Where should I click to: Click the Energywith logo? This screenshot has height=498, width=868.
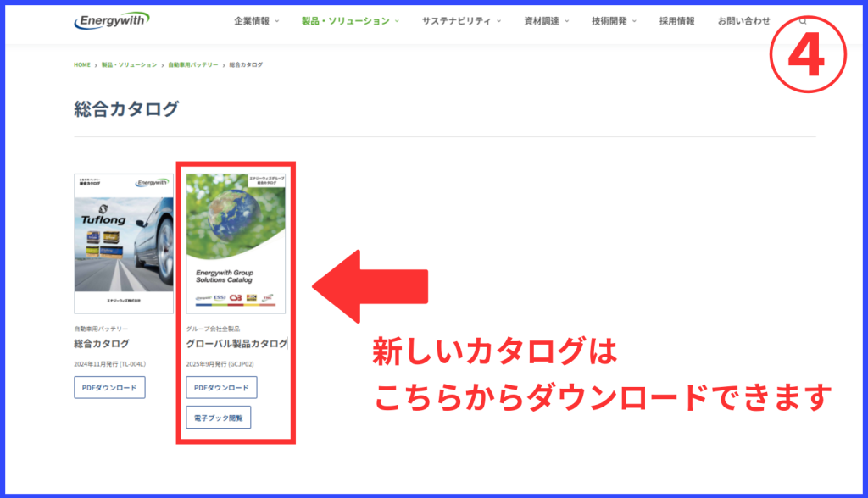(x=111, y=20)
